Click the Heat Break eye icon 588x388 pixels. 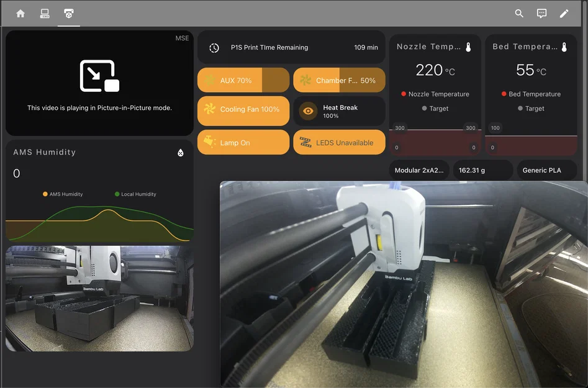tap(308, 111)
